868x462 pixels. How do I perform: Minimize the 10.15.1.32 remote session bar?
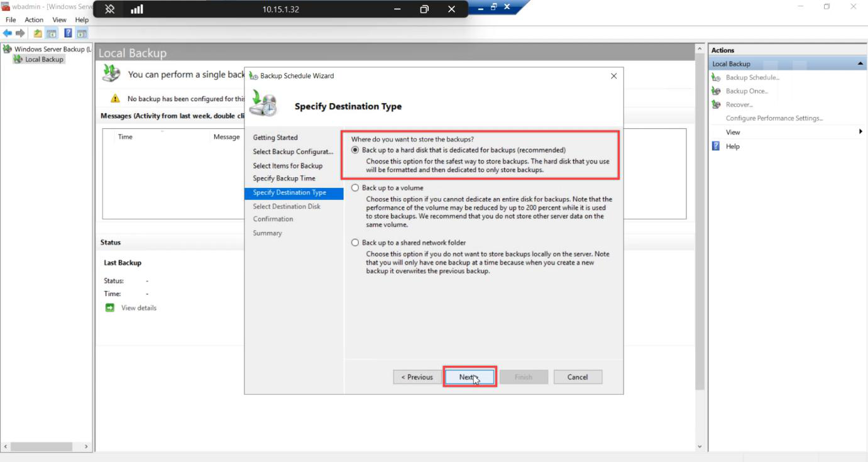click(x=397, y=9)
